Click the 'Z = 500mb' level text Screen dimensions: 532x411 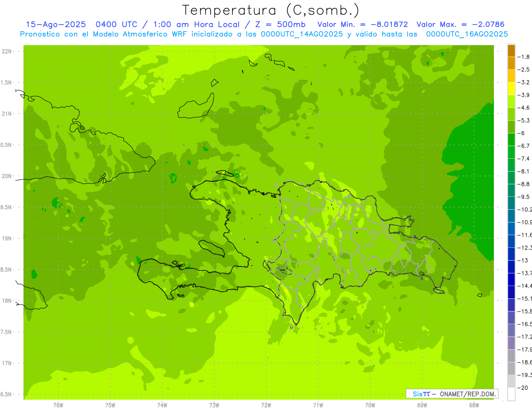(x=281, y=25)
